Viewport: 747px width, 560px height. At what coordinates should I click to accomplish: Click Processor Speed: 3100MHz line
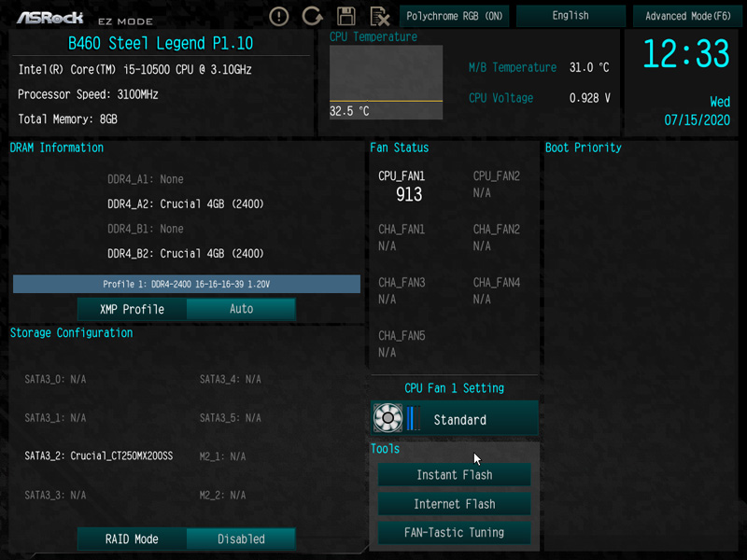pyautogui.click(x=88, y=94)
